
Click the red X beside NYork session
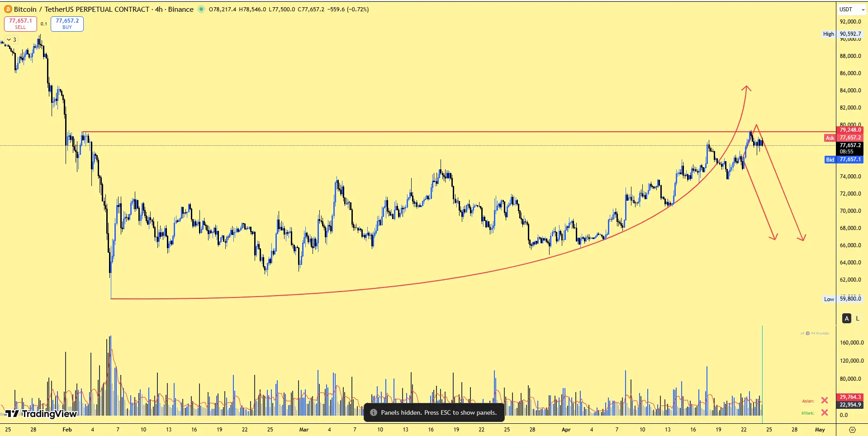(x=825, y=412)
